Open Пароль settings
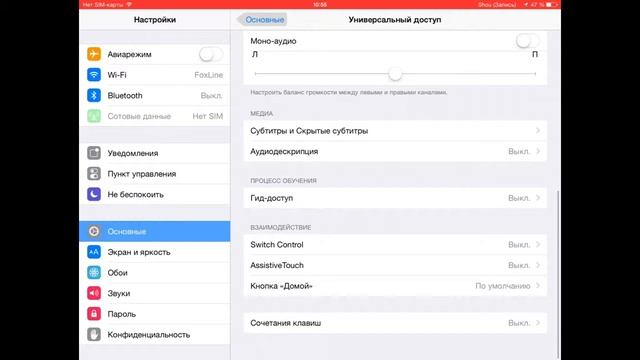 [x=155, y=313]
